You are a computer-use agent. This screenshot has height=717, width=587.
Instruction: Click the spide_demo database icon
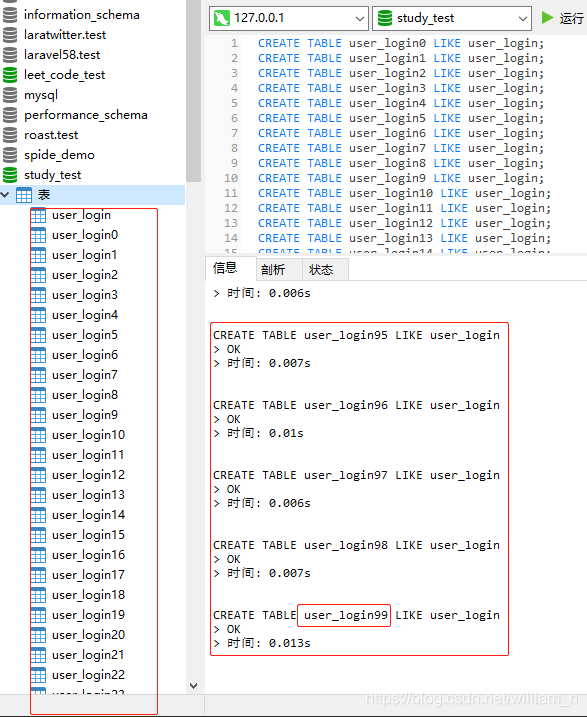(x=10, y=155)
